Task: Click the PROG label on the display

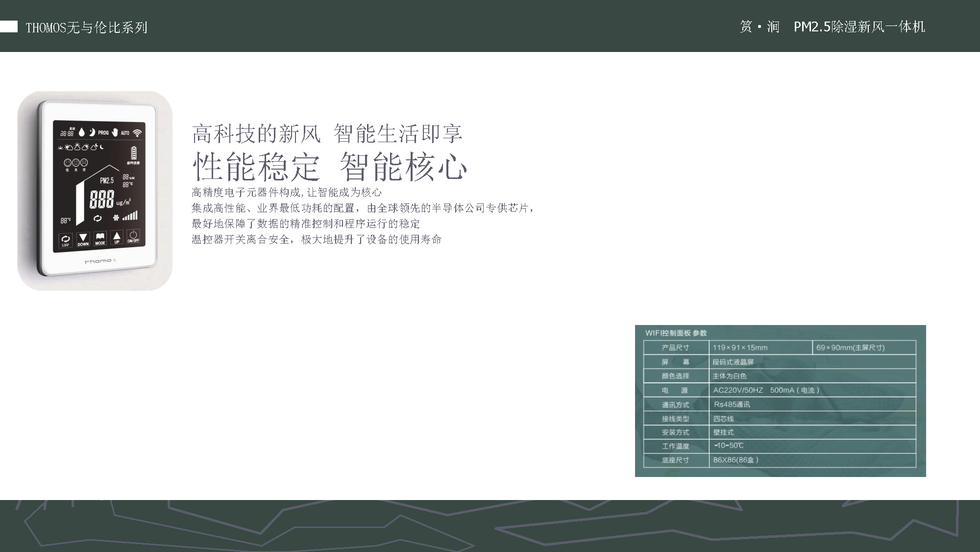Action: (103, 132)
